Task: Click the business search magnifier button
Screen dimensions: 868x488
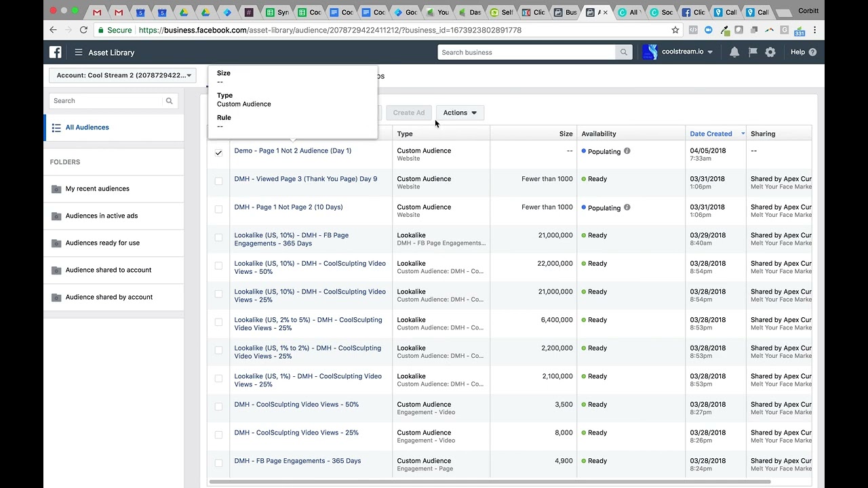Action: [624, 52]
